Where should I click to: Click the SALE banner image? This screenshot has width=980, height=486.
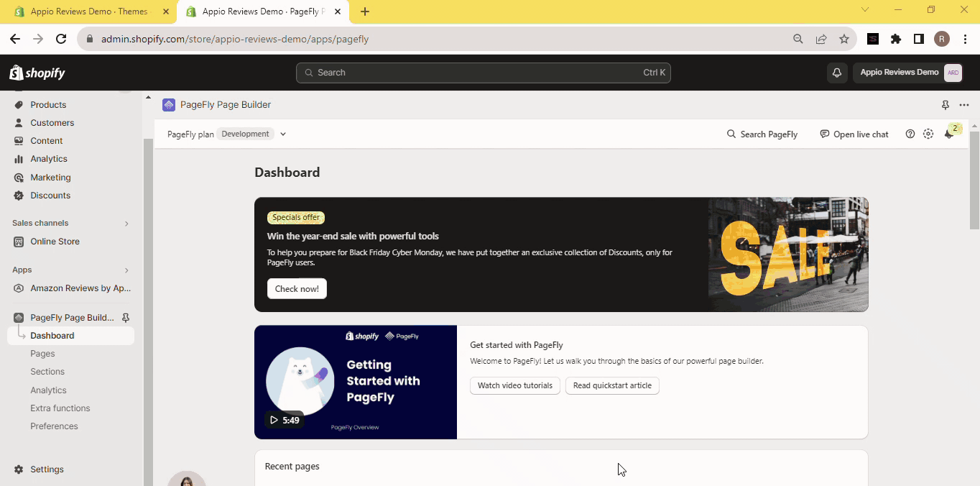coord(788,255)
